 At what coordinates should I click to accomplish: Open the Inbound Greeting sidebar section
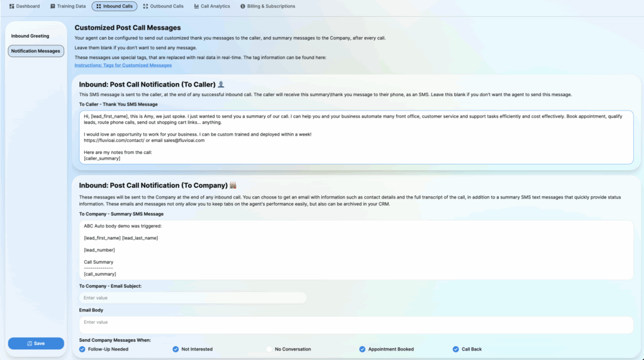click(x=30, y=36)
